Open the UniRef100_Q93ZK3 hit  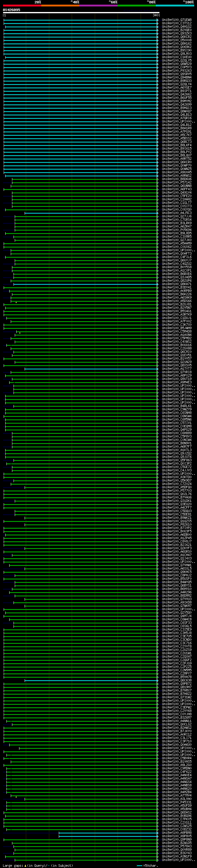[x=177, y=33]
